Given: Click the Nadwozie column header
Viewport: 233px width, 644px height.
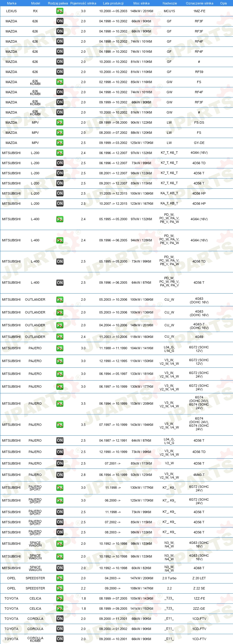Looking at the screenshot, I should [170, 3].
